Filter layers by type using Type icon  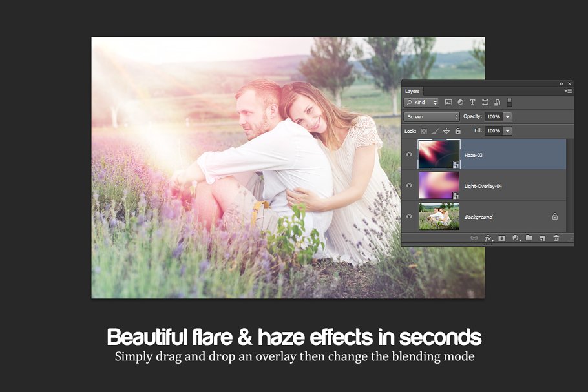473,102
